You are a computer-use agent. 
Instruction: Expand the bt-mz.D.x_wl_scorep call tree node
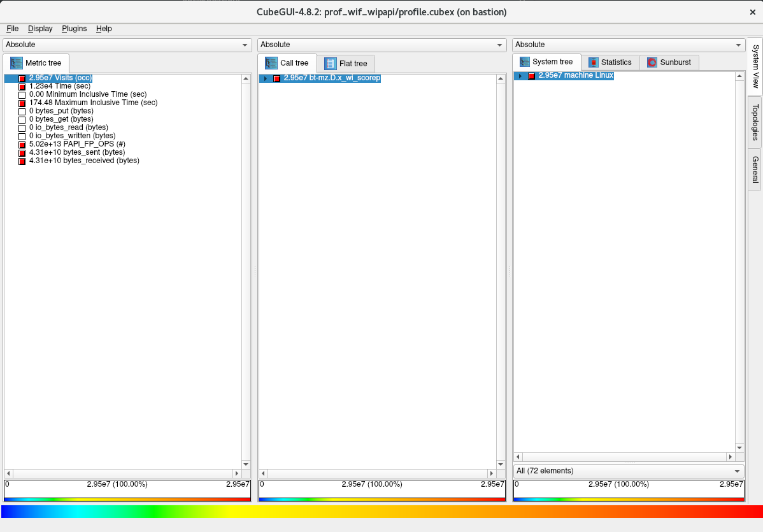(x=265, y=78)
